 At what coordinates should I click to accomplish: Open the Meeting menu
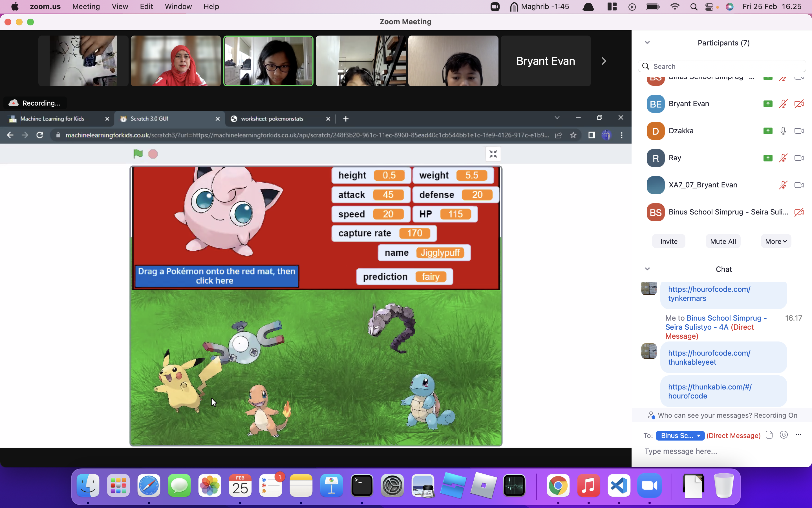coord(86,6)
